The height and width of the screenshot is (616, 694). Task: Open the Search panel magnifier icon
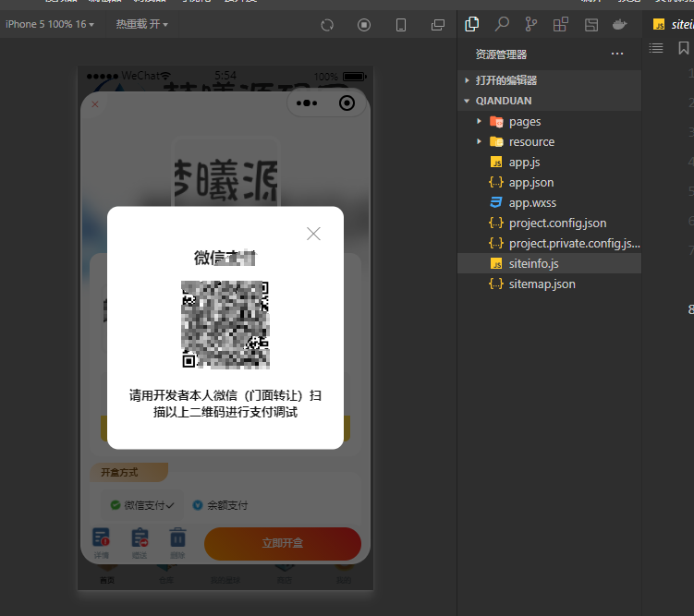click(502, 24)
